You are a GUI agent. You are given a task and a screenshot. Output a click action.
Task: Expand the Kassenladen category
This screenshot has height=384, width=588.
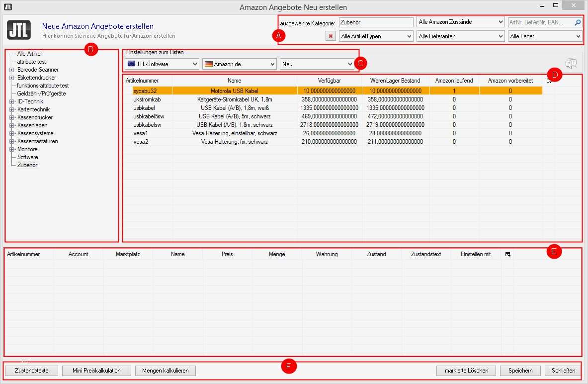point(11,125)
